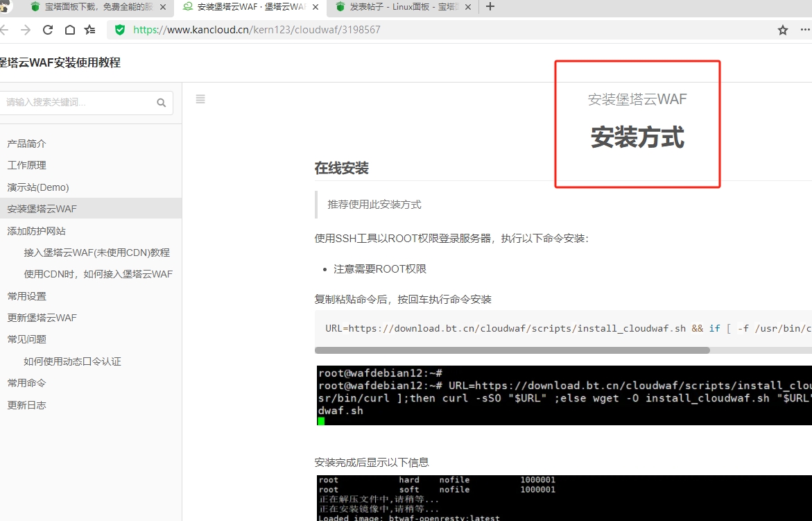The image size is (812, 521).
Task: Click the green security shield icon
Action: click(x=120, y=30)
